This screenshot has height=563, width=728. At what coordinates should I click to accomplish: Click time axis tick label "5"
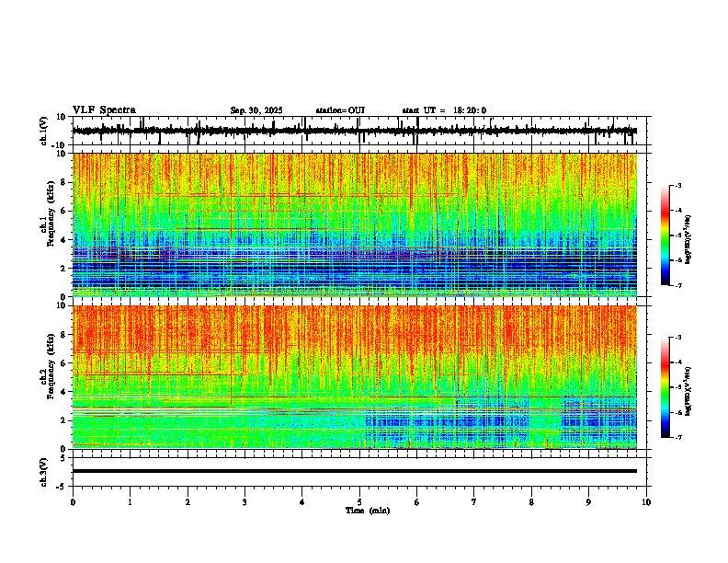(359, 502)
